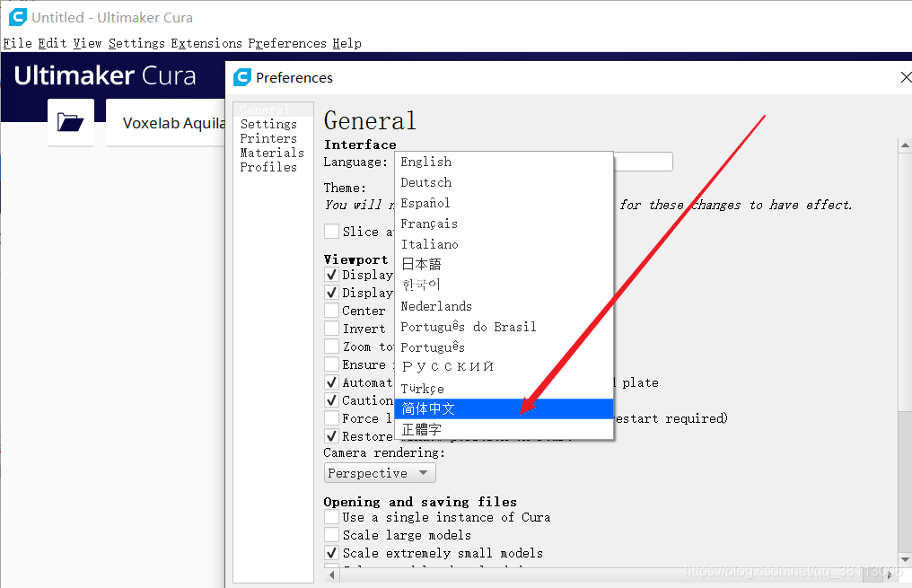Screen dimensions: 912x588
Task: Select 简体中文 in the language list
Action: [504, 408]
